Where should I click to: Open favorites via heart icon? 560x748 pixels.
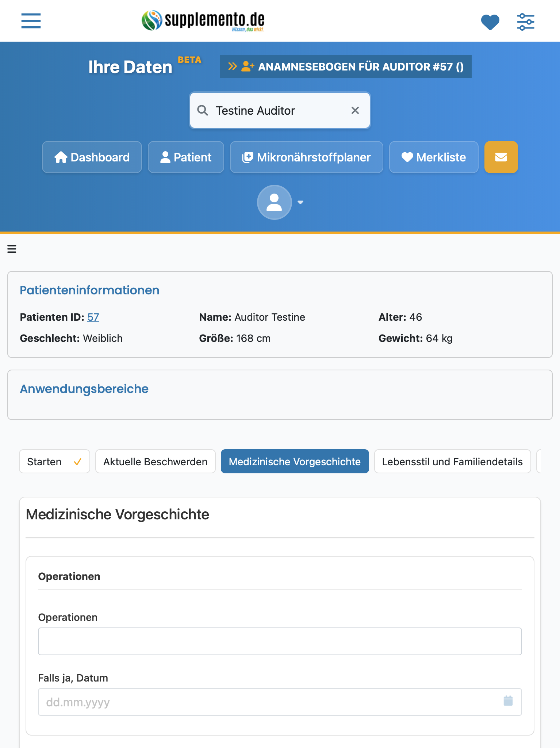click(490, 22)
